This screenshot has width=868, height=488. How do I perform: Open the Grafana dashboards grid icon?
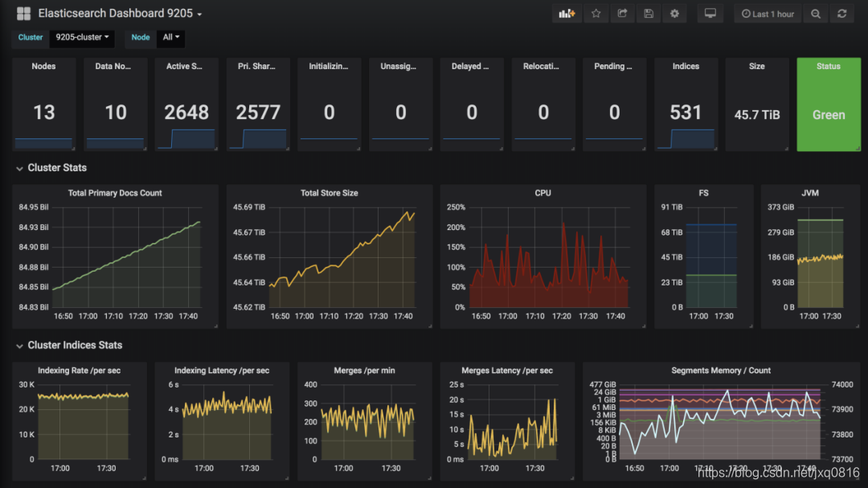click(23, 14)
